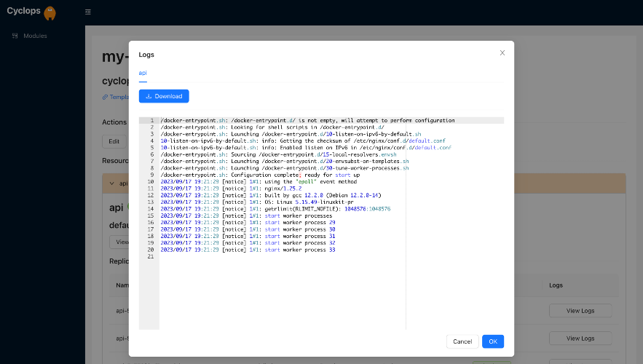This screenshot has width=643, height=364.
Task: Click the Logs dialog title
Action: tap(146, 55)
